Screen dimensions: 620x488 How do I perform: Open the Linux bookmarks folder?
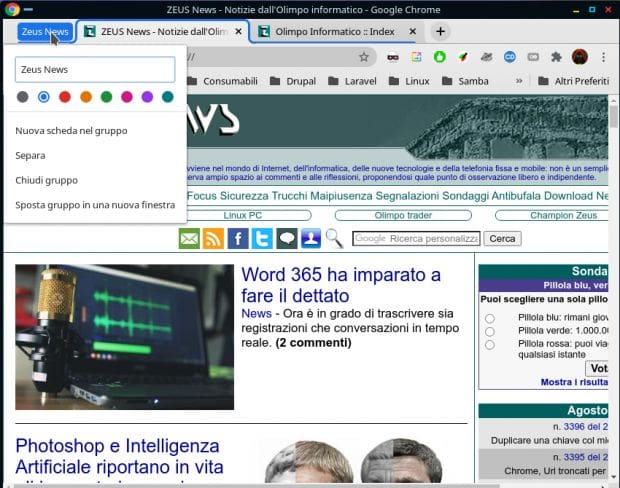click(409, 81)
